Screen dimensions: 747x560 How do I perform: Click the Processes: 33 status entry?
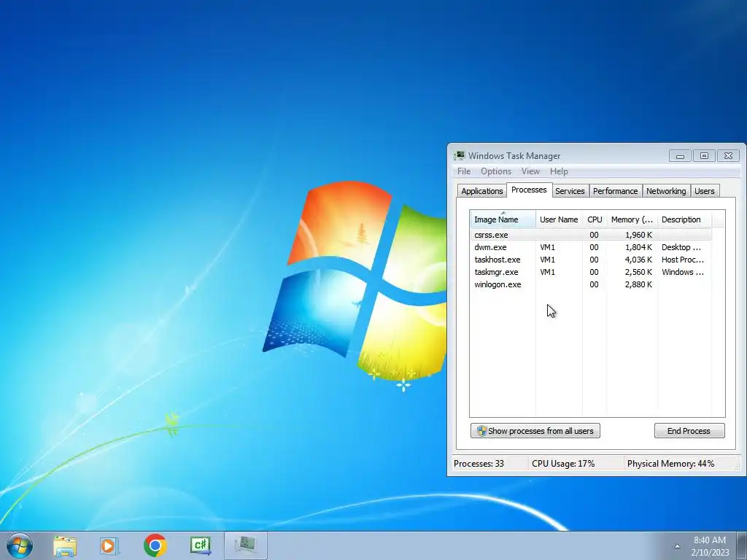[x=479, y=463]
